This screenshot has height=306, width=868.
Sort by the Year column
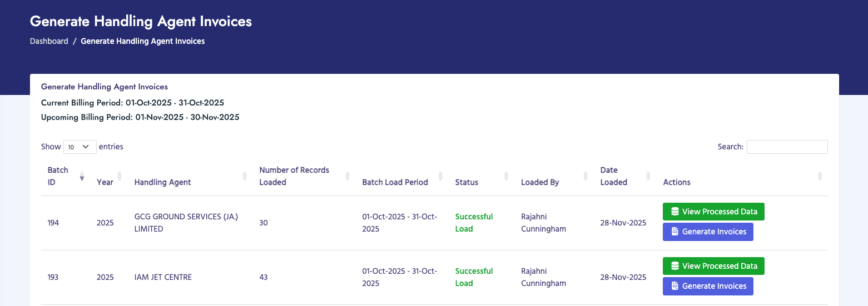pos(109,176)
